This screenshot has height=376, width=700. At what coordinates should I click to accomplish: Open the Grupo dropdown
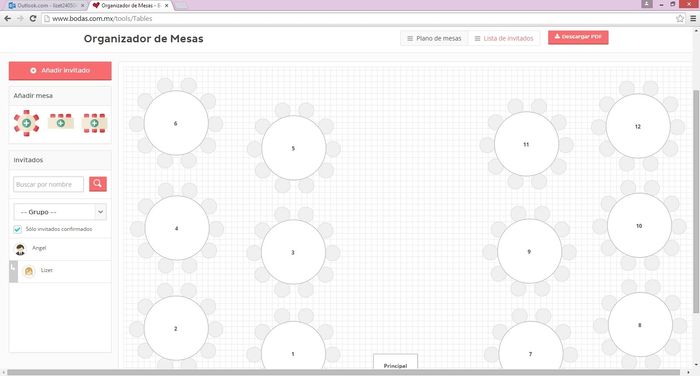coord(60,212)
